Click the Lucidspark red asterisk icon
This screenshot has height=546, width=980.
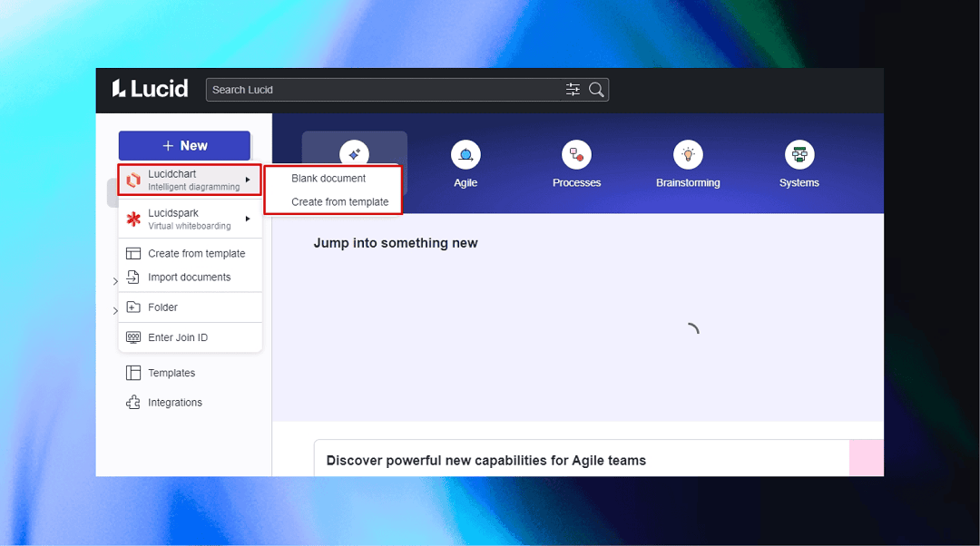[133, 219]
